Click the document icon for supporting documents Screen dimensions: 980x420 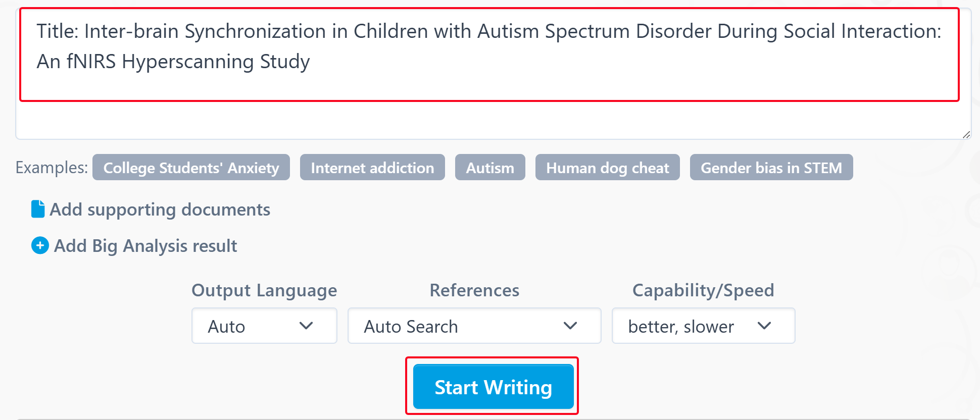pyautogui.click(x=38, y=209)
